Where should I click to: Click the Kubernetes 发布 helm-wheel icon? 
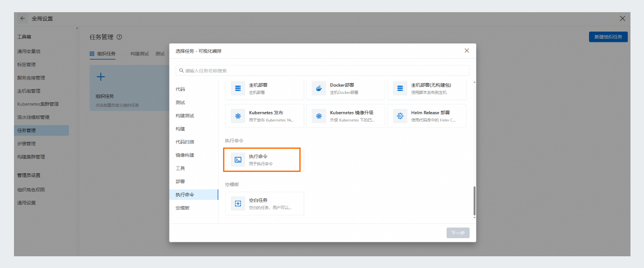[x=238, y=116]
